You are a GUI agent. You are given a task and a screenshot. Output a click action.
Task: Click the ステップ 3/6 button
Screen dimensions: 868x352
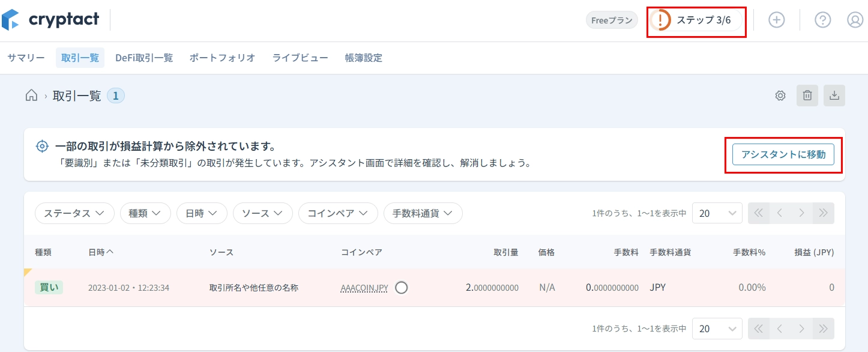point(696,20)
